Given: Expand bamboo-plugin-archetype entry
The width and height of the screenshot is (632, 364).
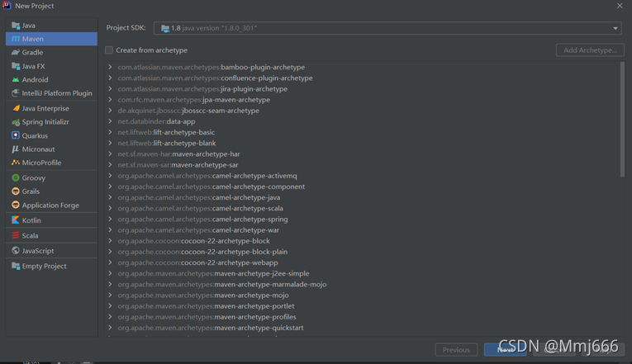Looking at the screenshot, I should (110, 67).
